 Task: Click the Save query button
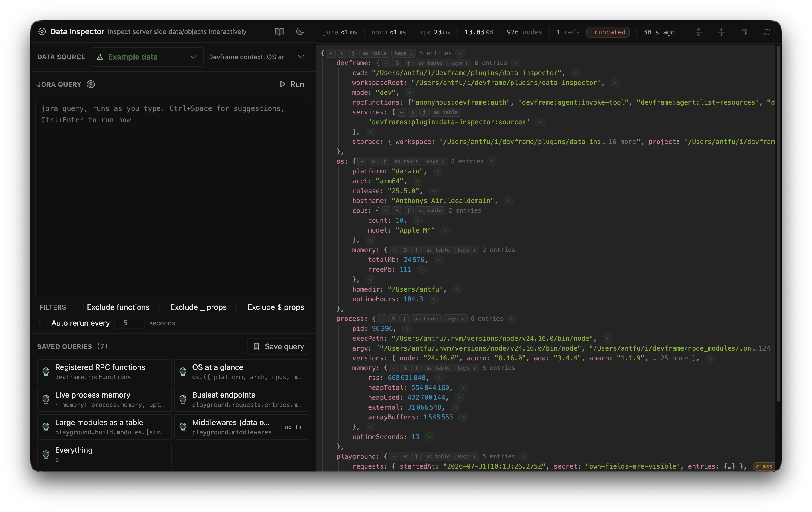point(278,346)
